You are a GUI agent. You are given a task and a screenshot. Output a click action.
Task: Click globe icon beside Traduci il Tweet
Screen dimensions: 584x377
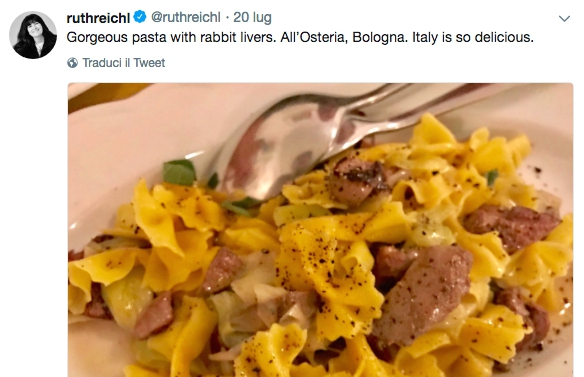(x=72, y=63)
